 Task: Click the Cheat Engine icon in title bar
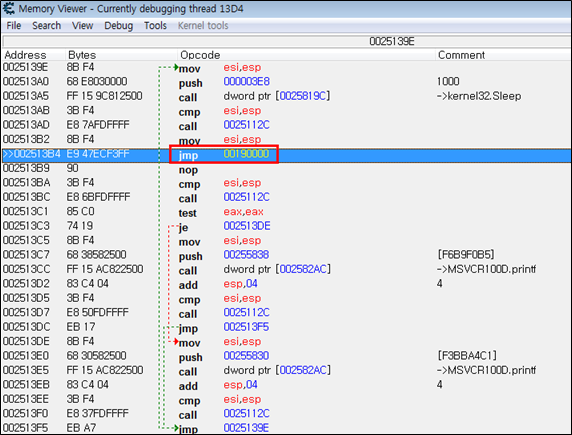(9, 8)
